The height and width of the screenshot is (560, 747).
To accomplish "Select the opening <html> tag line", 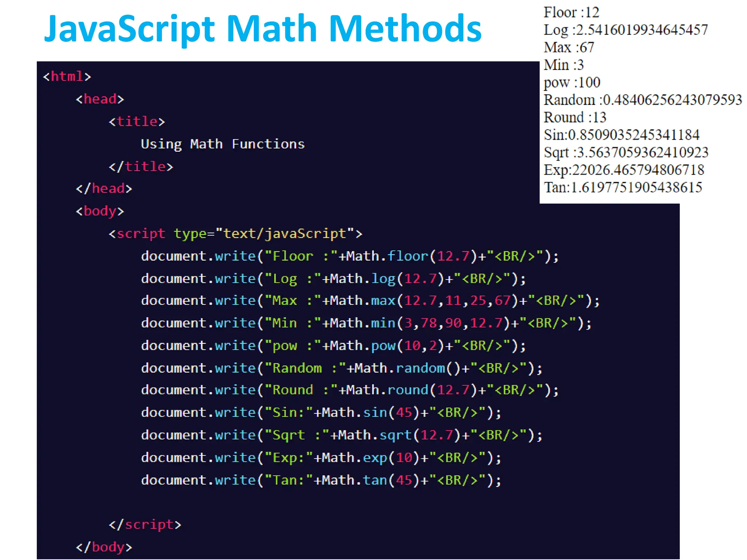I will click(67, 77).
